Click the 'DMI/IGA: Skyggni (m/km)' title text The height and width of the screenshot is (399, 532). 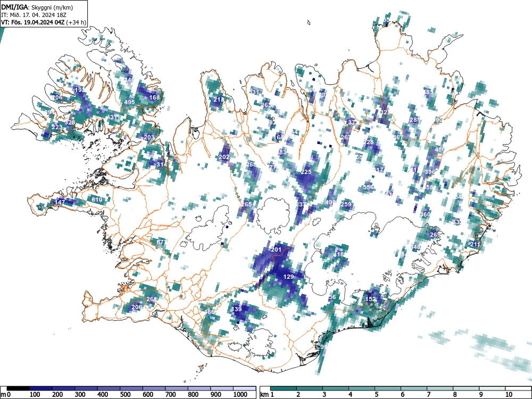point(37,7)
